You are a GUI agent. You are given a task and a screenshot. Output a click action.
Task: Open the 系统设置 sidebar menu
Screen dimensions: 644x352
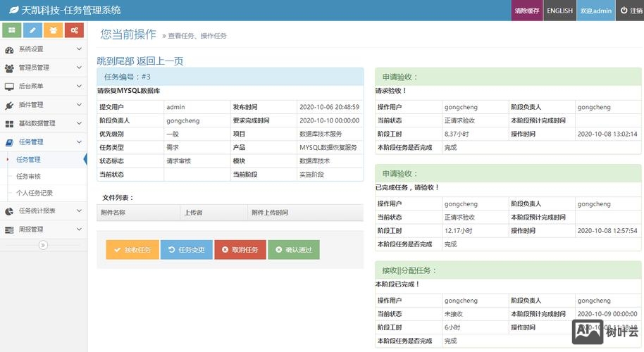point(43,49)
